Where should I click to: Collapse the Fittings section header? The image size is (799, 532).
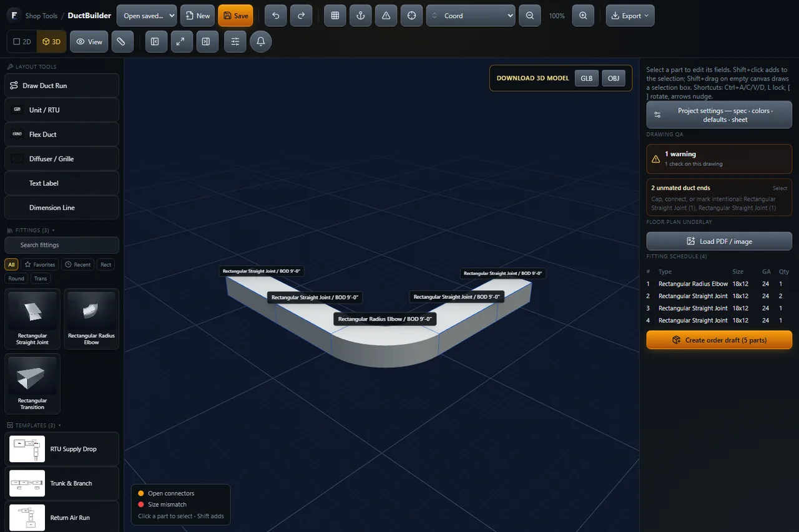click(31, 230)
